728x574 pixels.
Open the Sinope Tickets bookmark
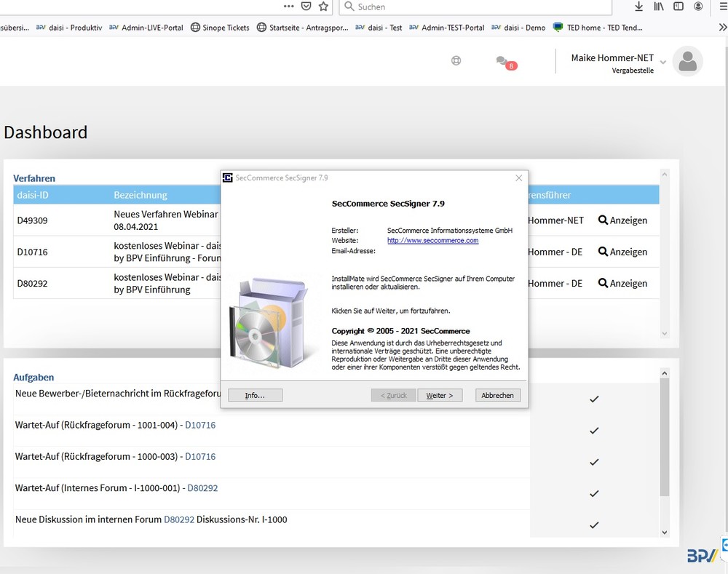pyautogui.click(x=220, y=28)
